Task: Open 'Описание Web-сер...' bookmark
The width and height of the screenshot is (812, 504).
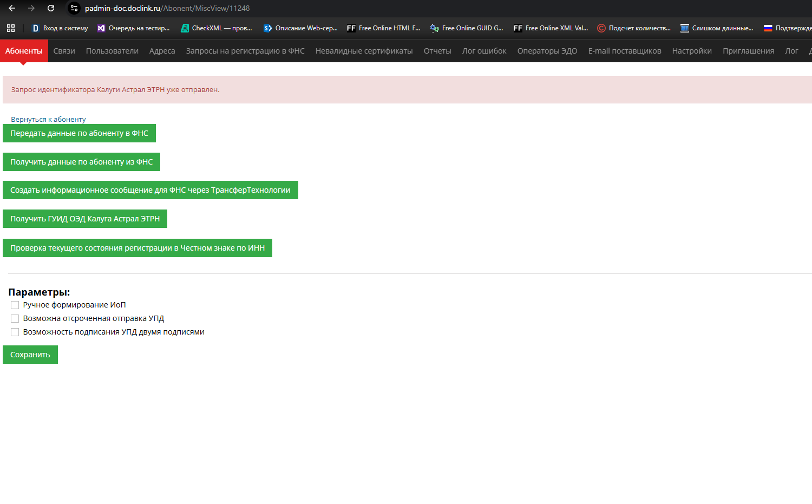Action: pos(300,28)
